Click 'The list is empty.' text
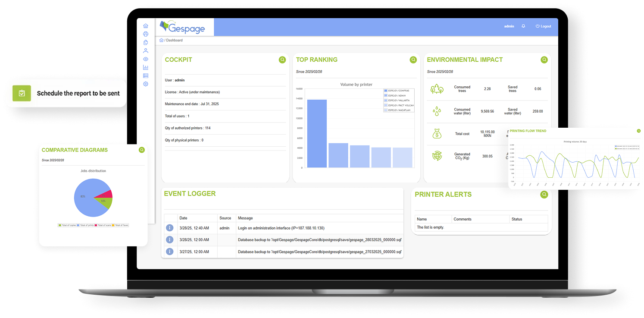Screen dimensions: 644x318 click(x=430, y=227)
